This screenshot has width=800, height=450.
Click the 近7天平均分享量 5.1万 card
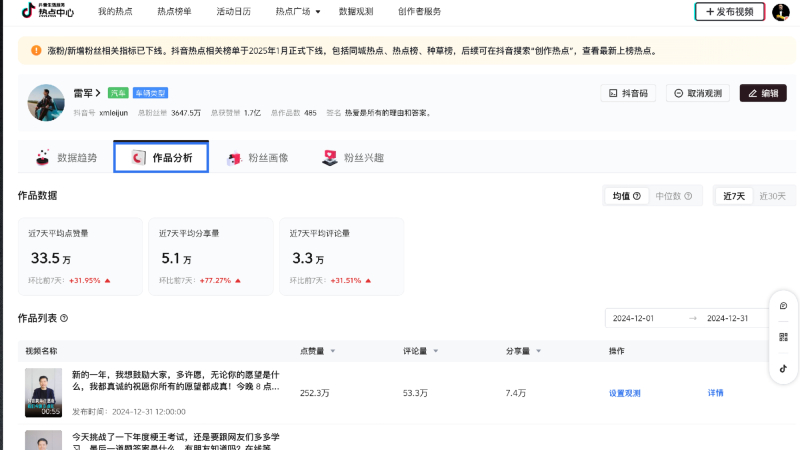(x=211, y=257)
